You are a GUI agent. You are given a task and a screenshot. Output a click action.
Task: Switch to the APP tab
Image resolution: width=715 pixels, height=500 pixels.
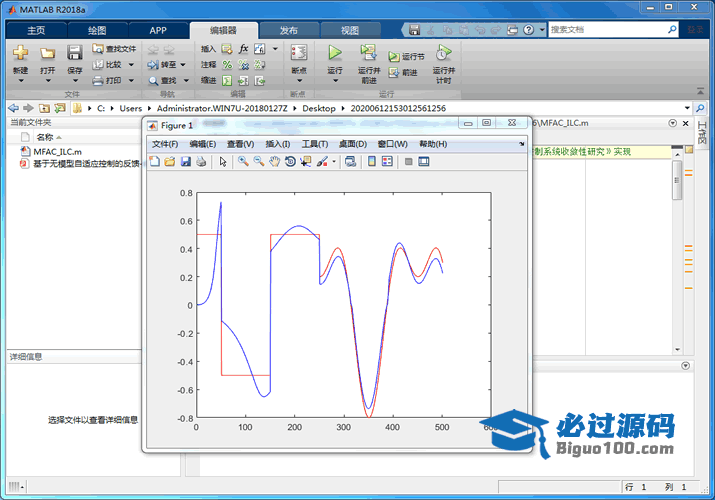158,30
